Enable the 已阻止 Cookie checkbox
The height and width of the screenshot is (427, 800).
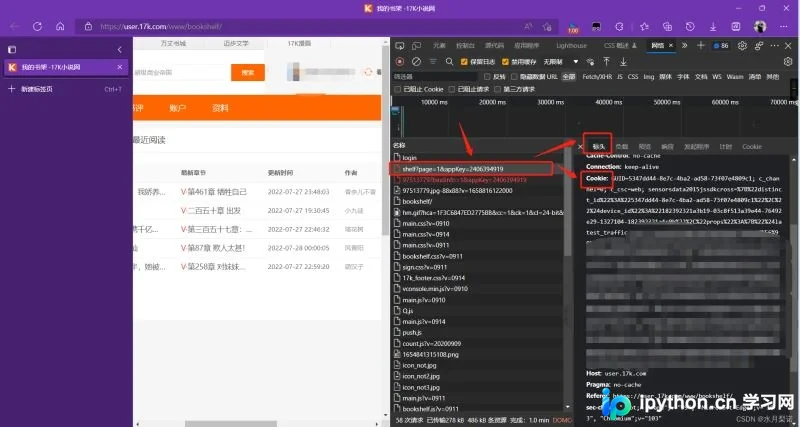click(x=397, y=89)
